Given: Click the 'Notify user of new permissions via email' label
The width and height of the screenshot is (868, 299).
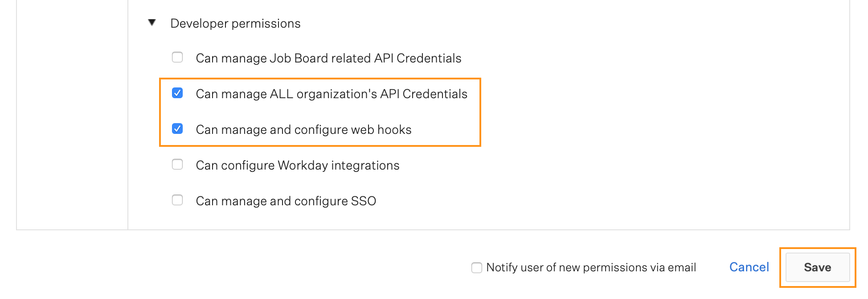Looking at the screenshot, I should point(591,267).
